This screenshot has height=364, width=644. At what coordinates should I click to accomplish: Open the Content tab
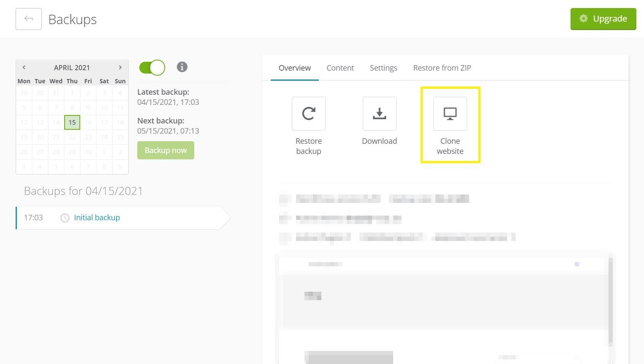tap(340, 68)
